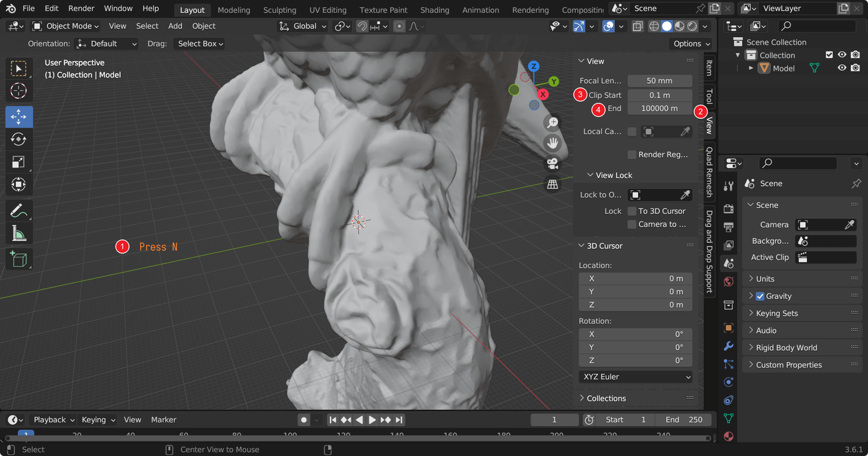Open the Global transform orientation dropdown
This screenshot has height=456, width=868.
[x=303, y=26]
